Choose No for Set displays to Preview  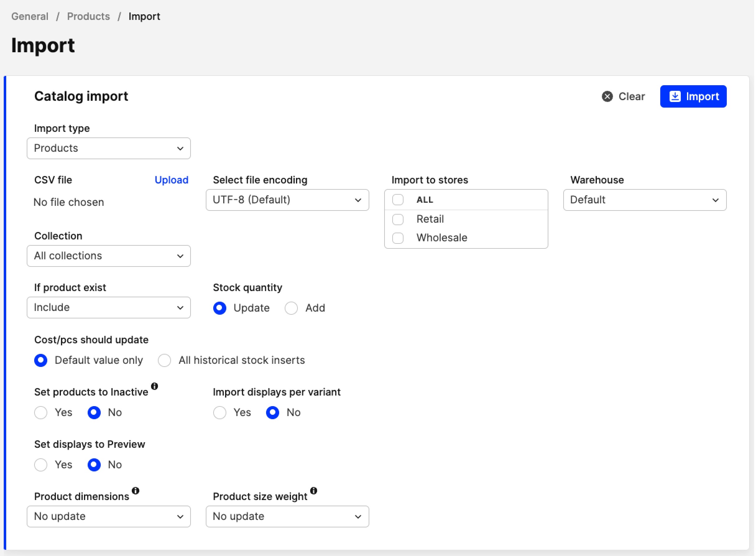tap(94, 466)
